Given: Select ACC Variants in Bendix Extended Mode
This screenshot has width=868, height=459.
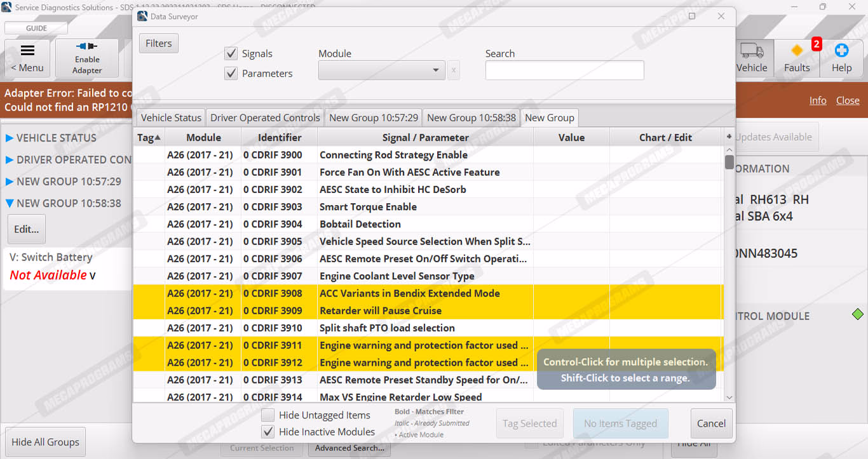Looking at the screenshot, I should 428,293.
